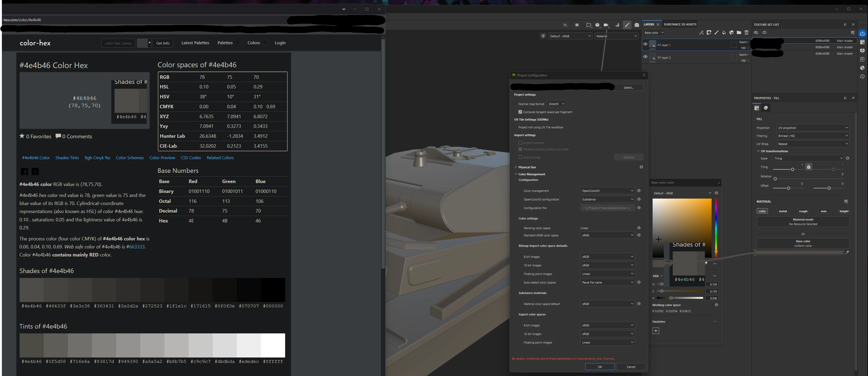Pick color with the Base color eyedropper
The width and height of the screenshot is (868, 376).
coord(847,252)
